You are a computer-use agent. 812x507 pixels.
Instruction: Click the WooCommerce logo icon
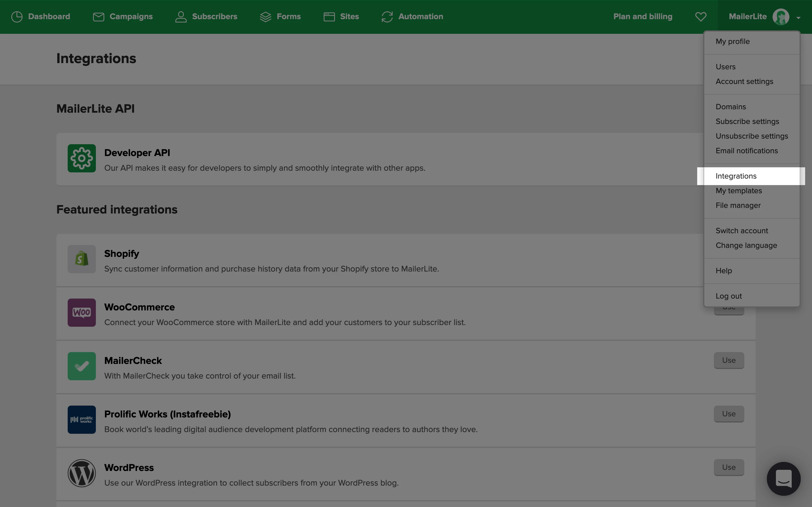(x=81, y=313)
